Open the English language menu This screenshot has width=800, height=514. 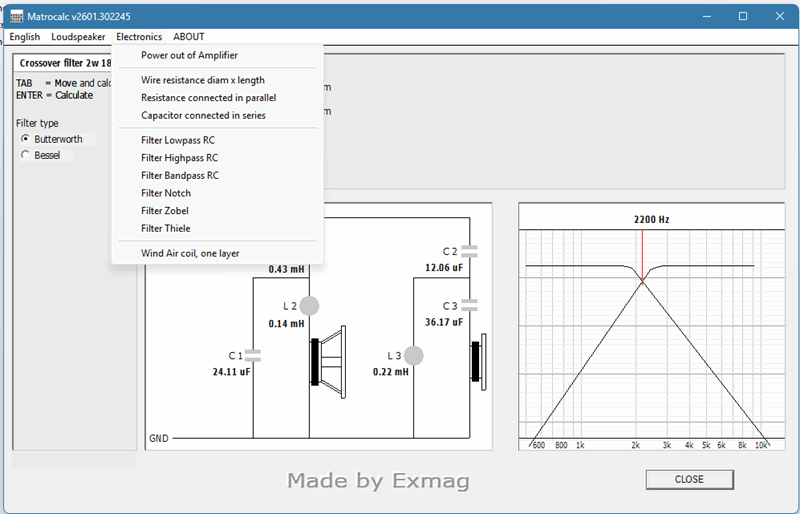click(25, 37)
